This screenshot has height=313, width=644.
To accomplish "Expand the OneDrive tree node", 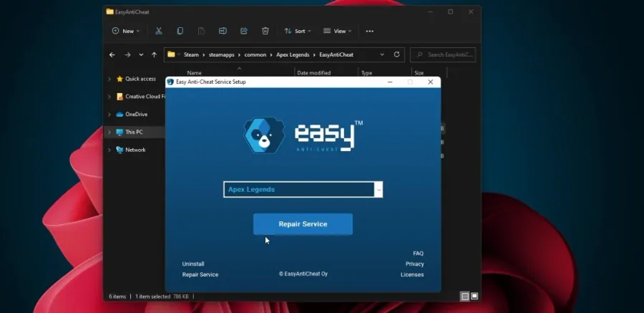I will tap(109, 115).
